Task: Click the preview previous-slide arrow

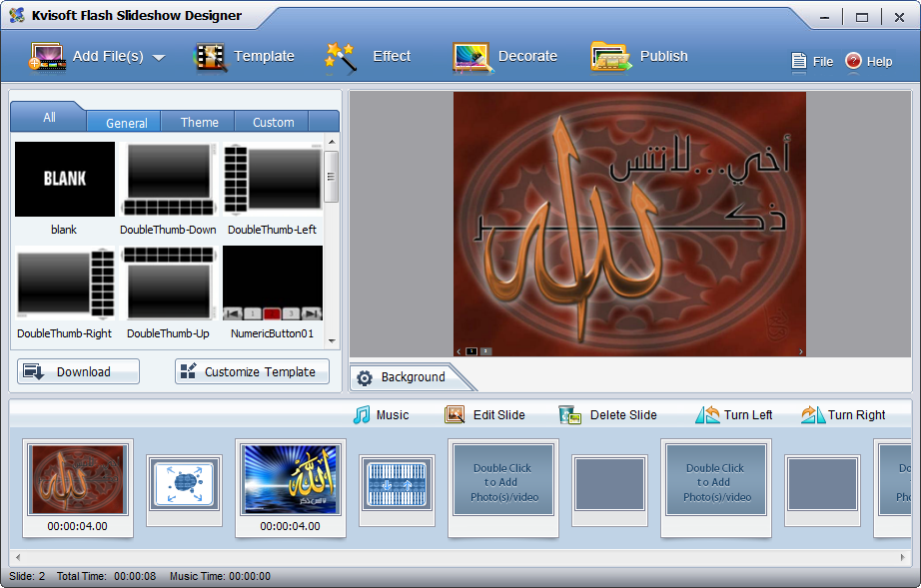Action: (x=459, y=351)
